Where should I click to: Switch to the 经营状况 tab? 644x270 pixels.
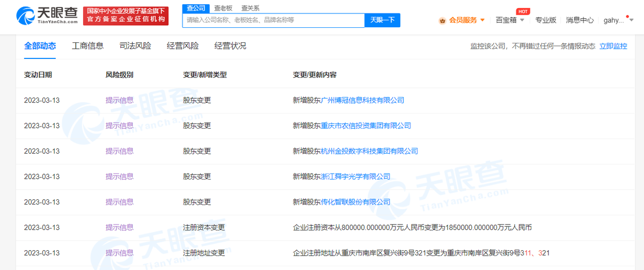(x=230, y=46)
